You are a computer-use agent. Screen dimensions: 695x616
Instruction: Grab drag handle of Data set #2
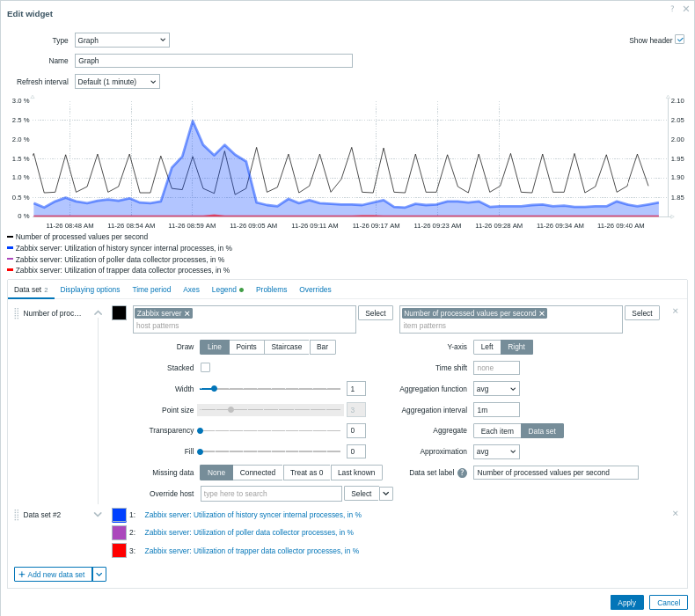click(17, 515)
